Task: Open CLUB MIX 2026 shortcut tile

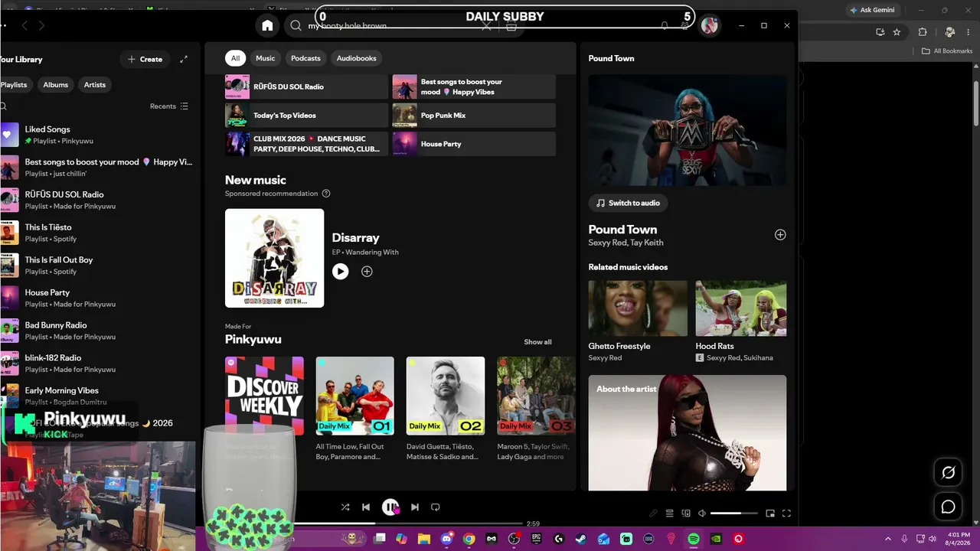Action: pos(306,144)
